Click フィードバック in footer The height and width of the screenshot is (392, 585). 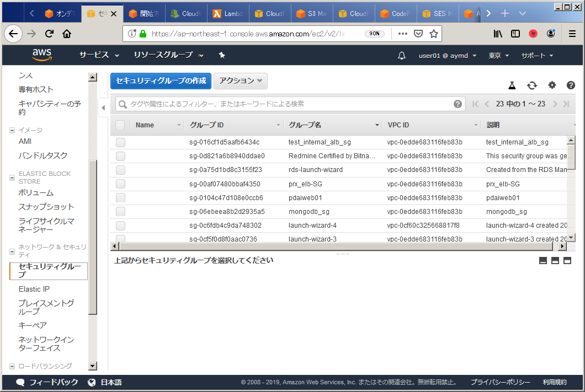coord(47,382)
